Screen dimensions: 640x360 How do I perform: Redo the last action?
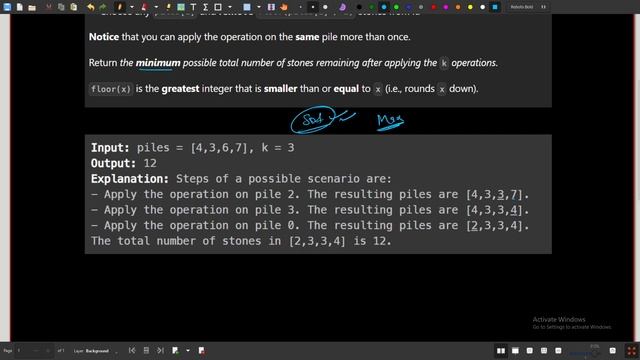[103, 7]
